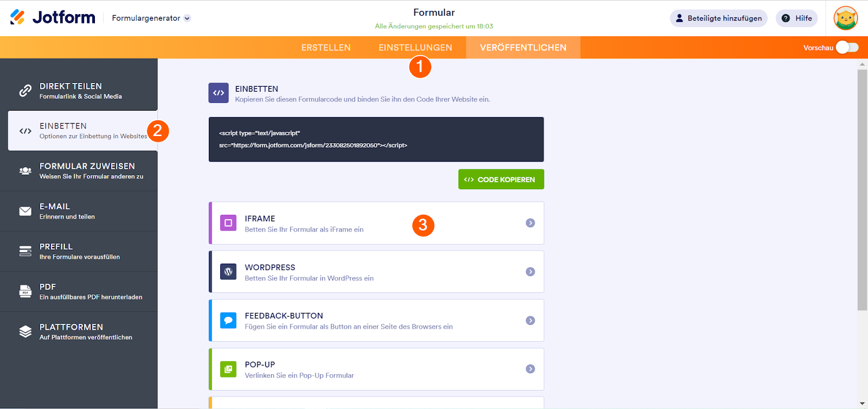Click the PDF document icon
Viewport: 868px width, 409px height.
click(25, 291)
